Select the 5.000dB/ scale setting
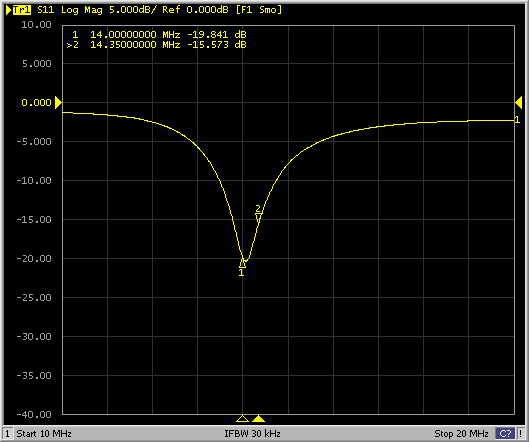The width and height of the screenshot is (529, 442). [133, 10]
